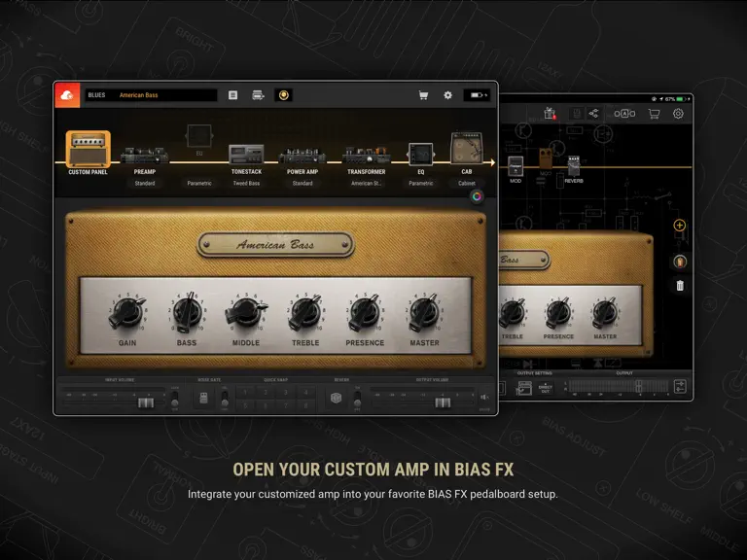Open the Preamp Standard type selector

pyautogui.click(x=145, y=184)
